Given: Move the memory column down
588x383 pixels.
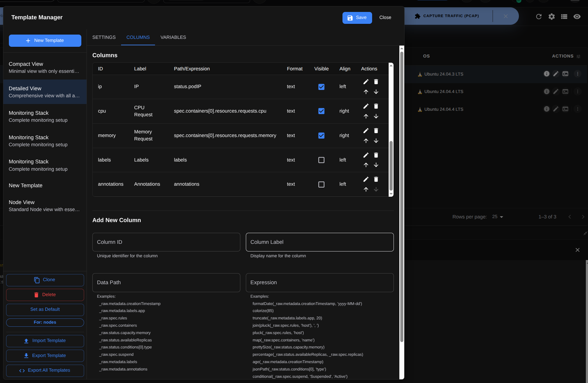Looking at the screenshot, I should [x=376, y=141].
